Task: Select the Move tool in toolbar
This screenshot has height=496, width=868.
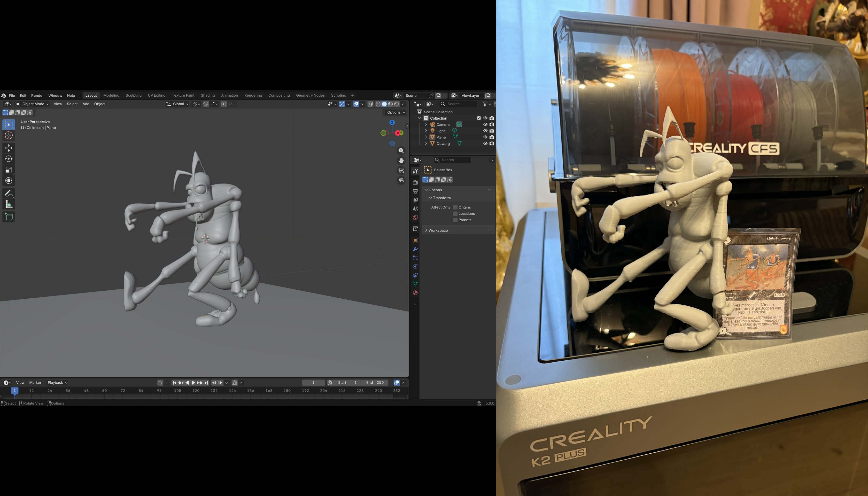Action: click(9, 148)
